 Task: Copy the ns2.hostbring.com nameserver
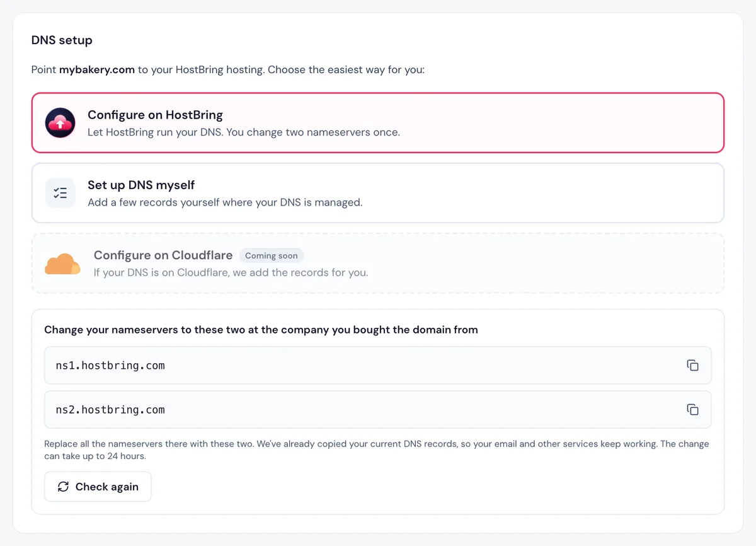coord(692,410)
